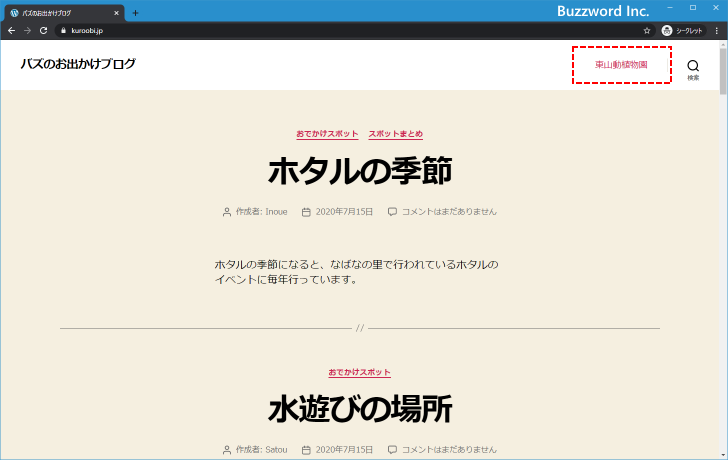Image resolution: width=728 pixels, height=460 pixels.
Task: Open the 東山動植物園 menu item
Action: pos(621,65)
